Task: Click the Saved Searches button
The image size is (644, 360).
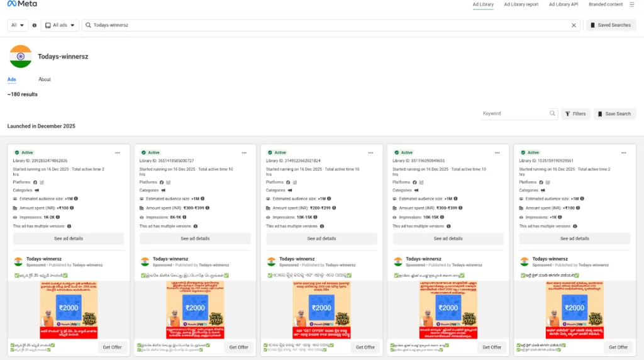Action: [611, 25]
